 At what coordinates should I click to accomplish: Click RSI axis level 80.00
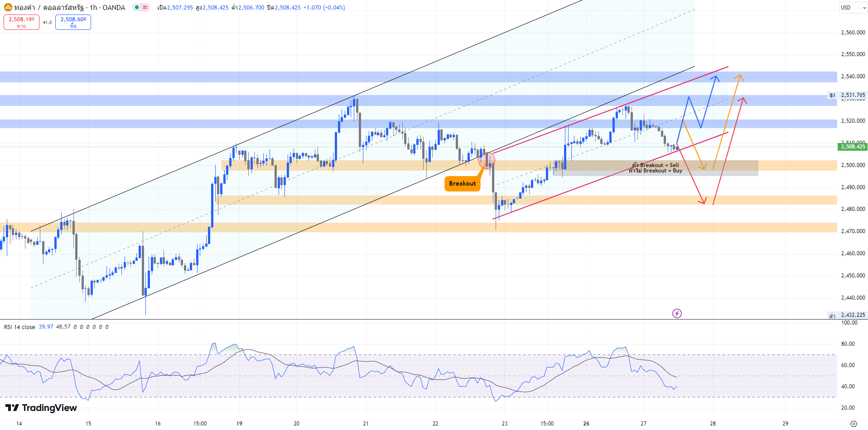coord(848,344)
